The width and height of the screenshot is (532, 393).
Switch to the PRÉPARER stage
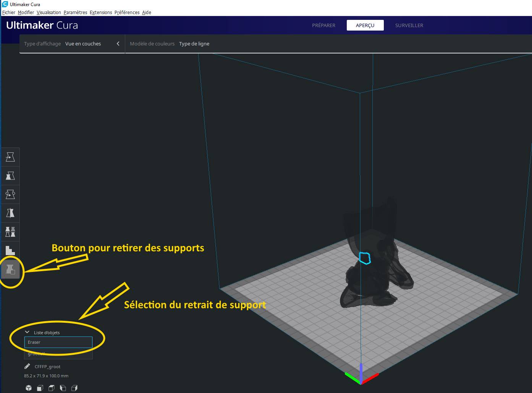point(323,25)
